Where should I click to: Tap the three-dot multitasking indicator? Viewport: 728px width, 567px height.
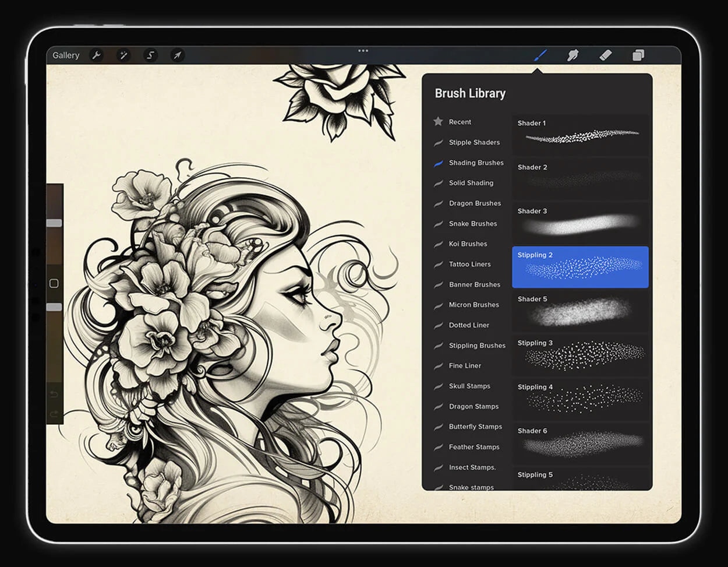point(363,51)
